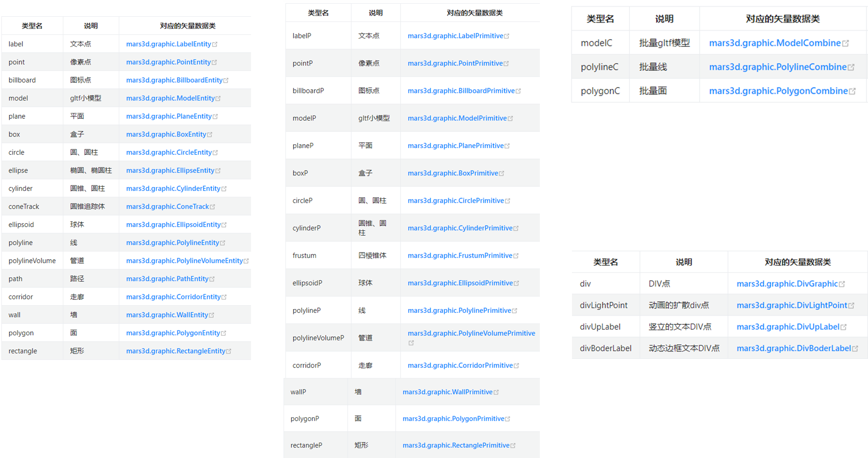Select the '四棱锥体' description cell

tap(376, 255)
